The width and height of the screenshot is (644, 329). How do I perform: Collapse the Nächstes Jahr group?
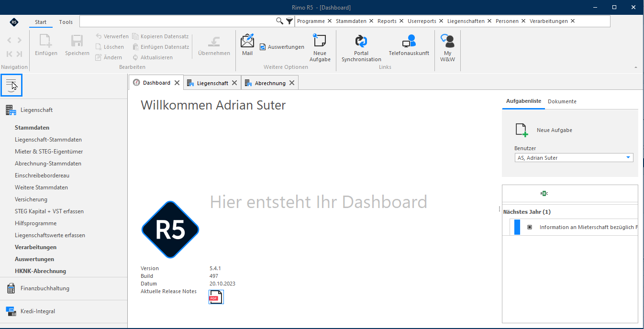[527, 212]
